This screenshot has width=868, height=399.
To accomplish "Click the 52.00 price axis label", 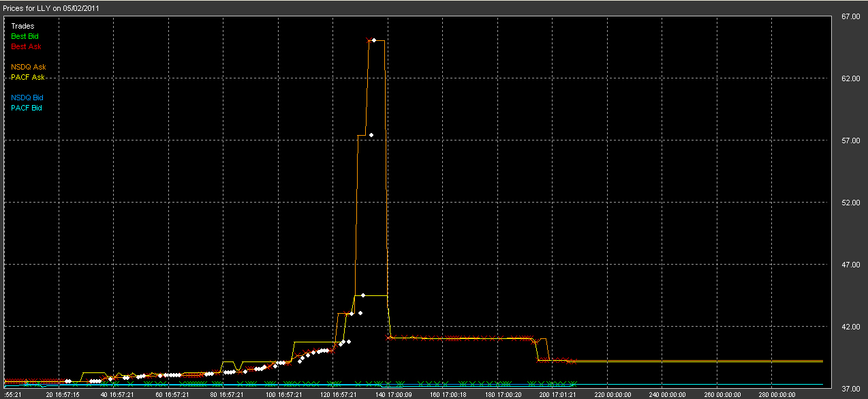I will [x=850, y=203].
